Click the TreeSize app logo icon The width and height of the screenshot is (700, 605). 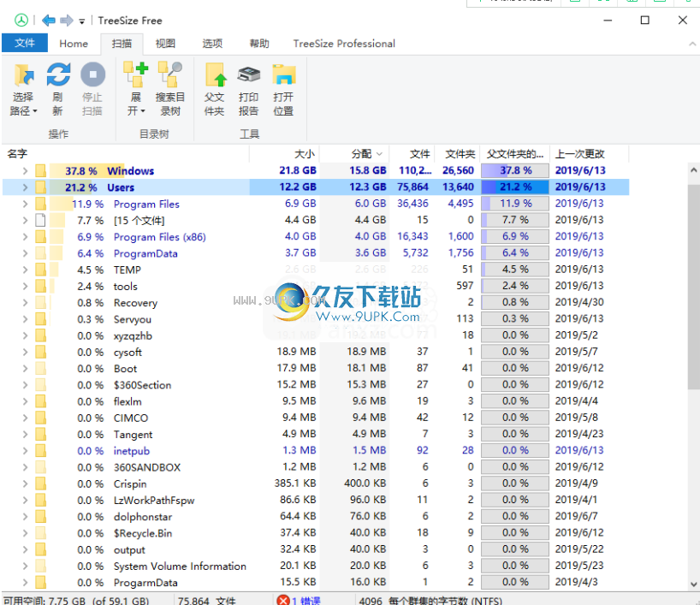(21, 20)
